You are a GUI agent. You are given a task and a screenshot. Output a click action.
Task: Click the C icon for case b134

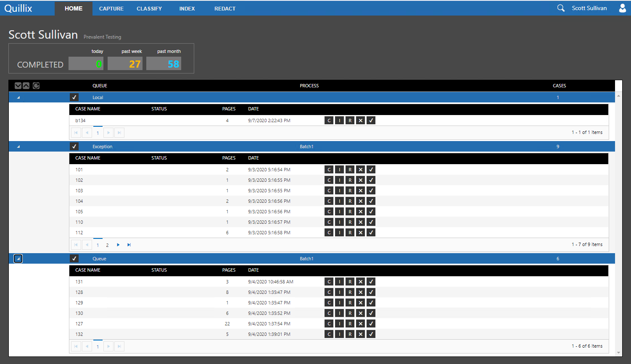[x=329, y=120]
